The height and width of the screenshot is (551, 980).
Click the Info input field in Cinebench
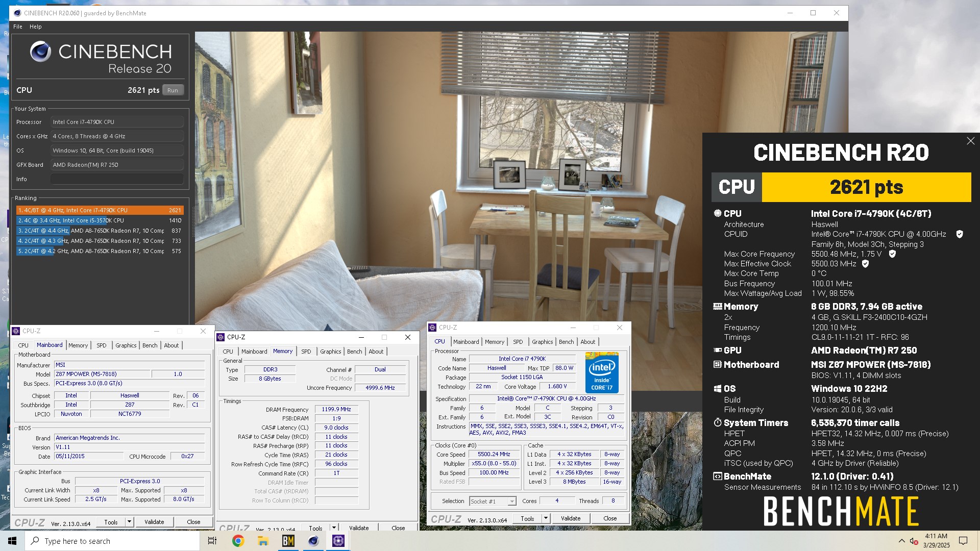coord(117,179)
